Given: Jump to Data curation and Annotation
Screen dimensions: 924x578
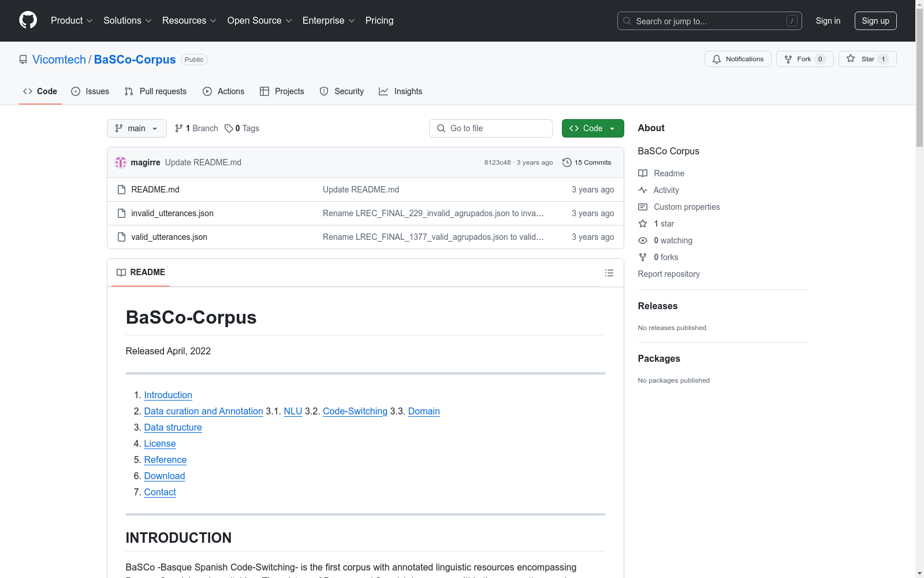Looking at the screenshot, I should coord(203,411).
